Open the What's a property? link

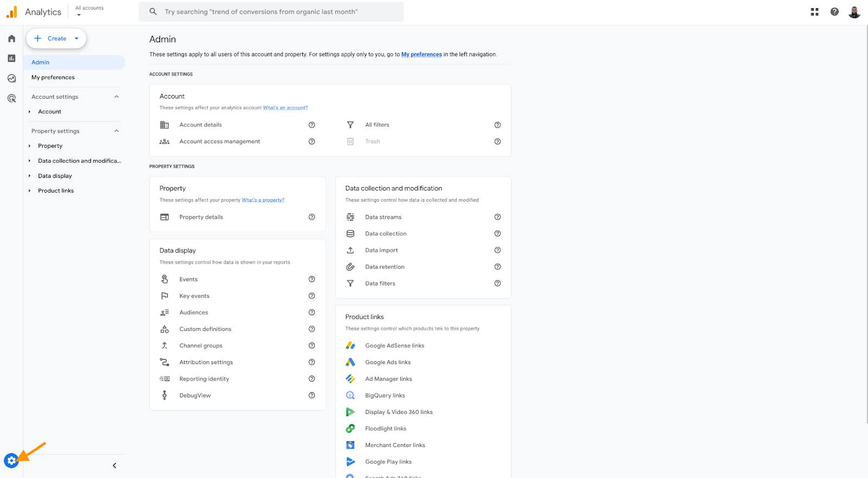tap(263, 200)
